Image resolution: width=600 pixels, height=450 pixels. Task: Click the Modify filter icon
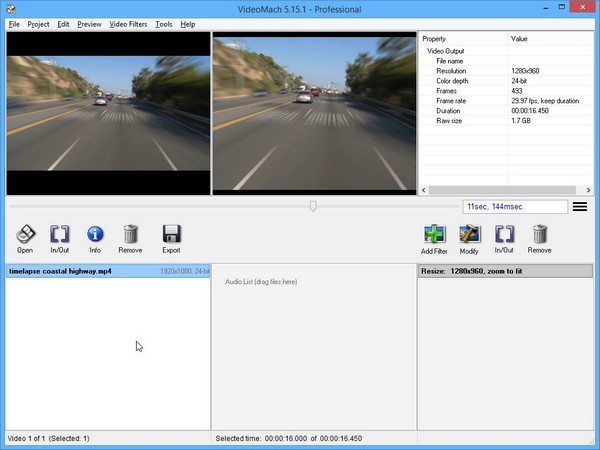click(x=469, y=234)
